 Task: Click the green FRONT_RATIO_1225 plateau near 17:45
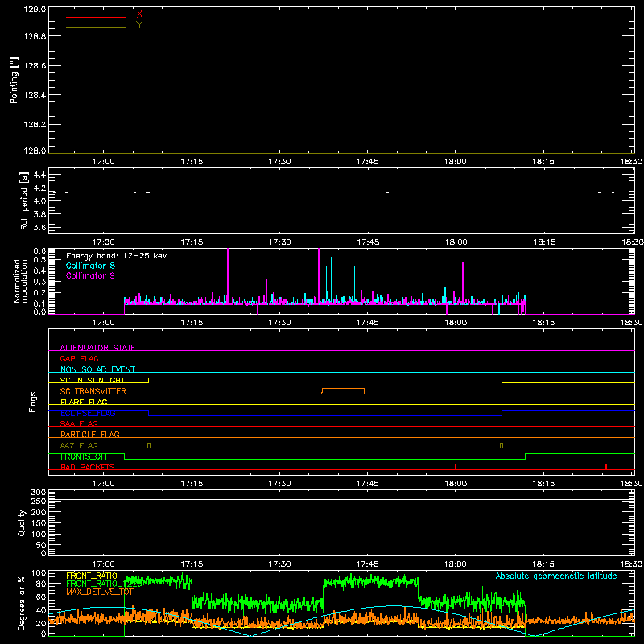pos(371,581)
